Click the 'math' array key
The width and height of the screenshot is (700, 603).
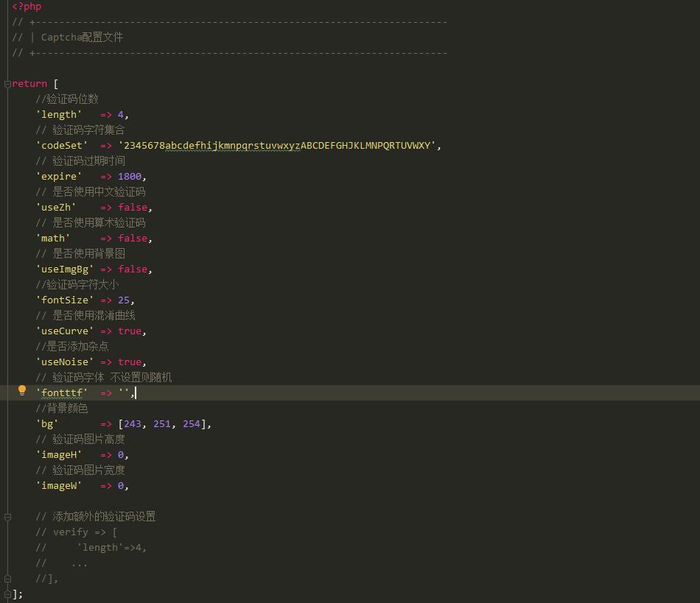coord(52,238)
